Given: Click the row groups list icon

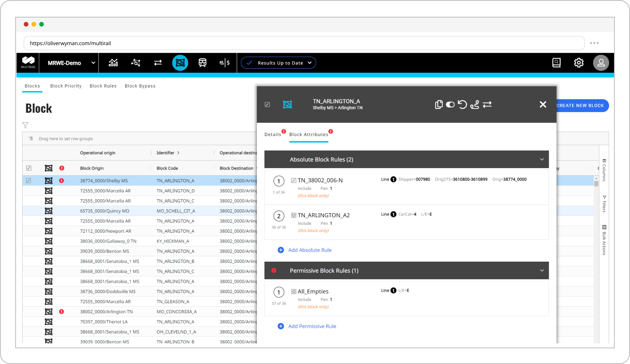Looking at the screenshot, I should click(x=31, y=139).
